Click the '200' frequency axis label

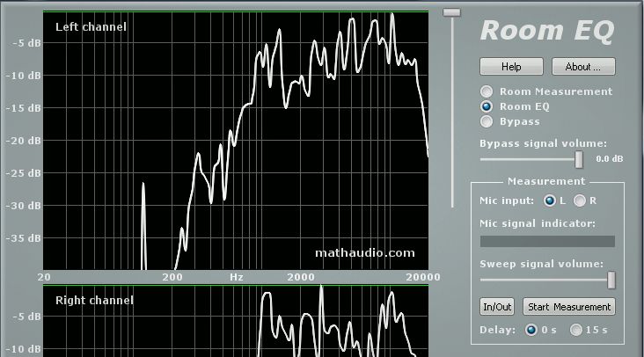[172, 277]
